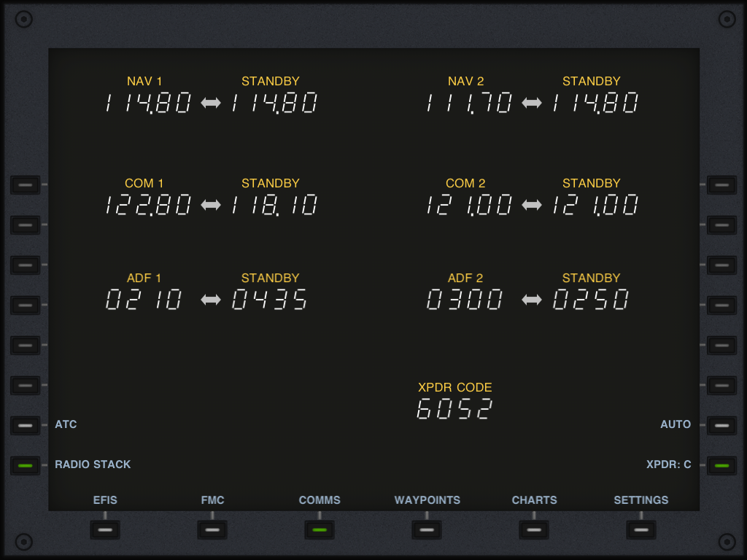Swap ADF 1 active and standby frequencies
The height and width of the screenshot is (560, 747).
pyautogui.click(x=211, y=300)
